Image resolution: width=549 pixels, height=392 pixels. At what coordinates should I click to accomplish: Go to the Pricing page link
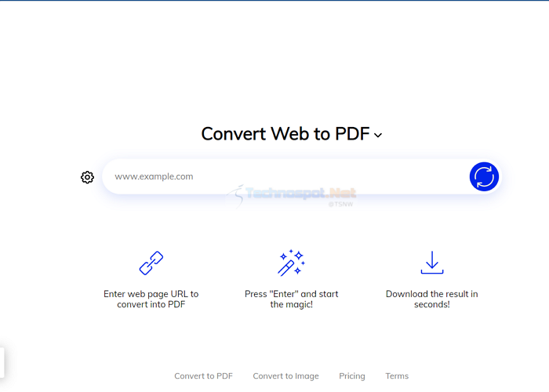pos(352,376)
